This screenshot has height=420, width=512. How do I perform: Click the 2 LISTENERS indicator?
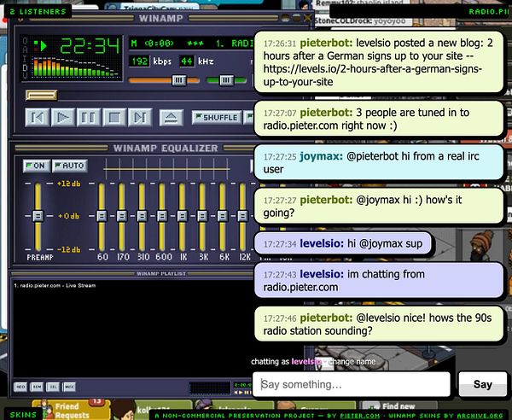point(38,11)
